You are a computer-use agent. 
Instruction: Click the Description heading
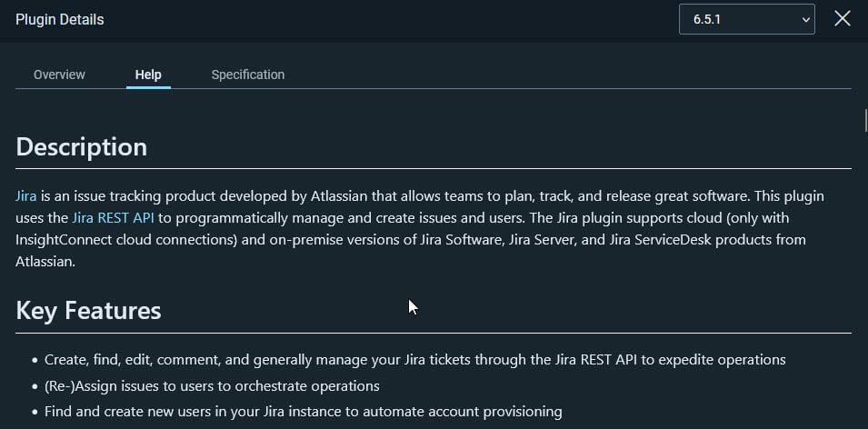pyautogui.click(x=82, y=147)
